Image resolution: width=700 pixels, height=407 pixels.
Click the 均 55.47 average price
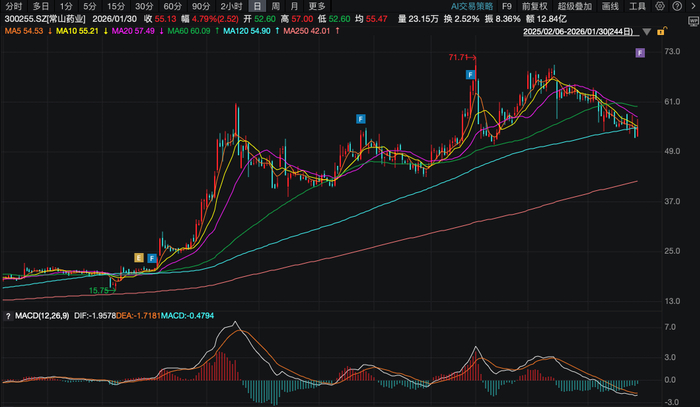pyautogui.click(x=371, y=19)
